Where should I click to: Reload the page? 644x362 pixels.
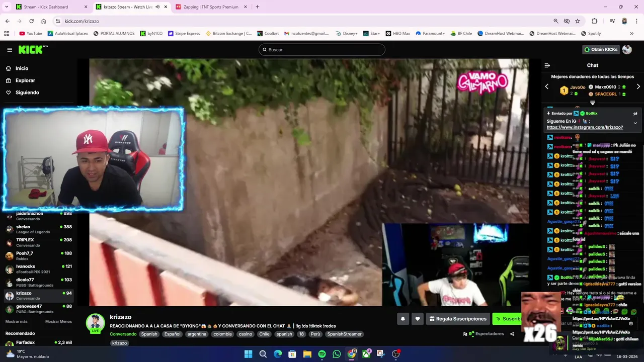coord(31,21)
